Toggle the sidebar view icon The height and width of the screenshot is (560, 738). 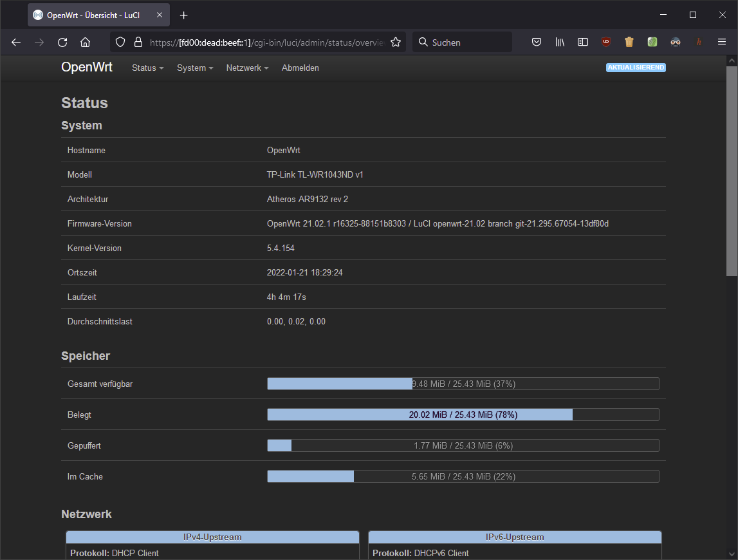(583, 42)
